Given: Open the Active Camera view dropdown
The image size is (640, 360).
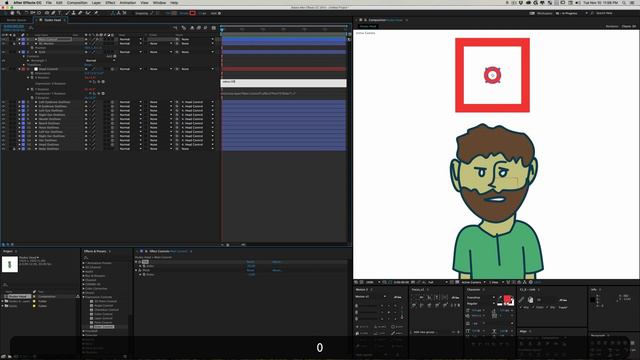Looking at the screenshot, I should (473, 282).
